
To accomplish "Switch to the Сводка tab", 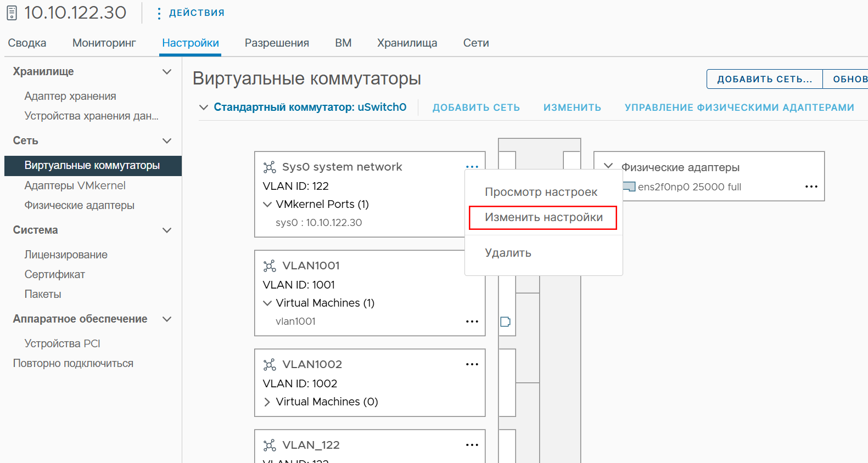I will [27, 43].
